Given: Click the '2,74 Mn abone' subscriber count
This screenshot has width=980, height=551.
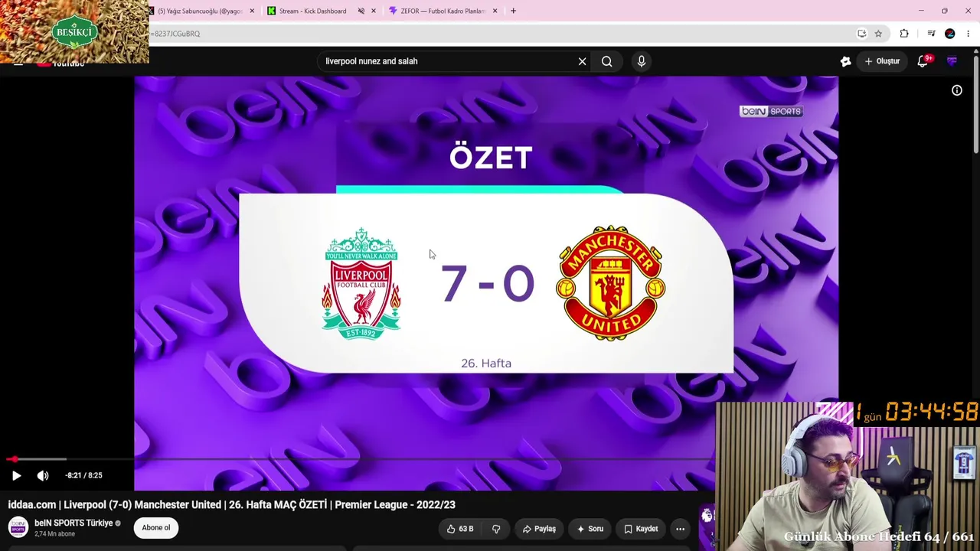Looking at the screenshot, I should pyautogui.click(x=55, y=534).
